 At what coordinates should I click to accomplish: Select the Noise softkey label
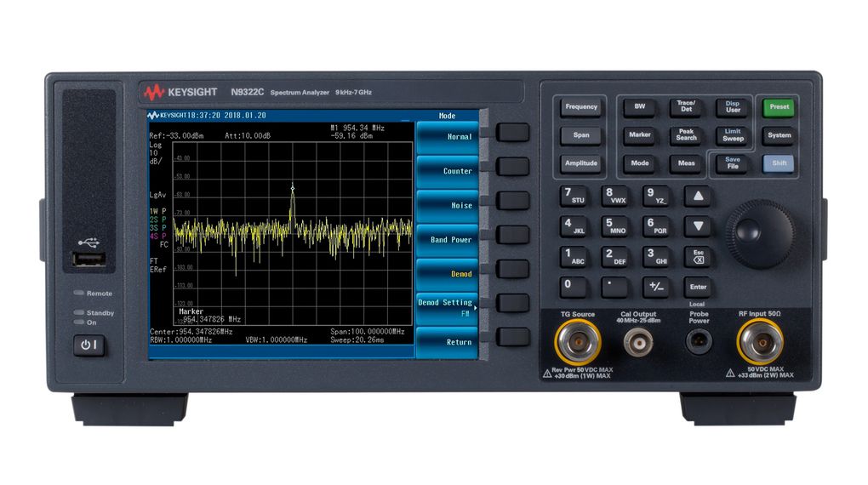tap(448, 206)
